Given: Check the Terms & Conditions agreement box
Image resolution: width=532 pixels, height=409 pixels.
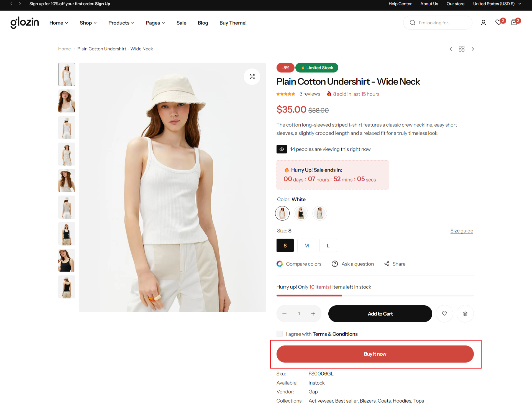Looking at the screenshot, I should pyautogui.click(x=280, y=334).
